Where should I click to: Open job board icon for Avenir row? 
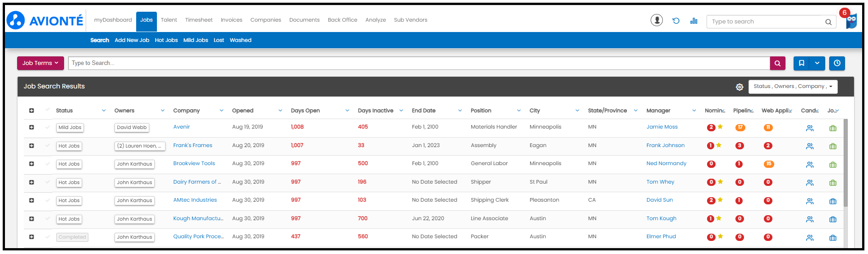coord(833,128)
